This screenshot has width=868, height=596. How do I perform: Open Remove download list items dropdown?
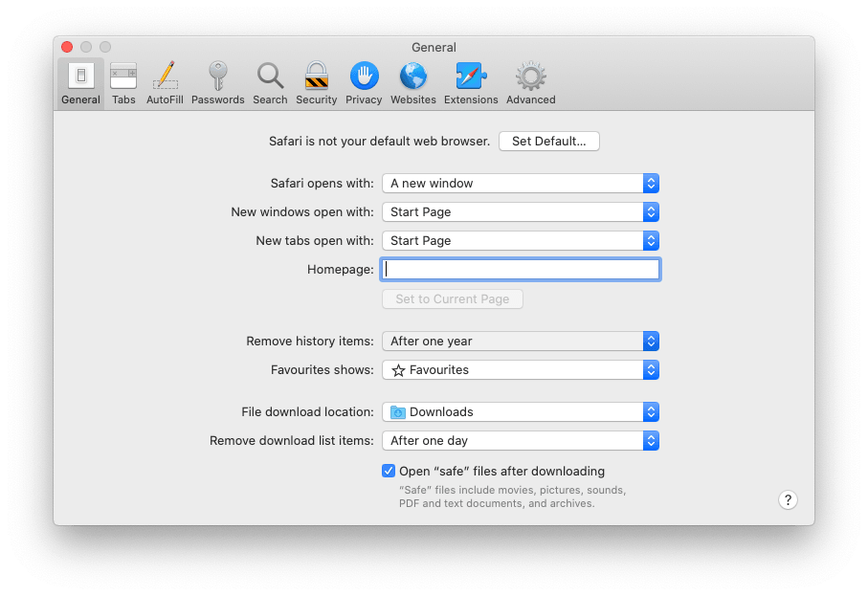521,440
